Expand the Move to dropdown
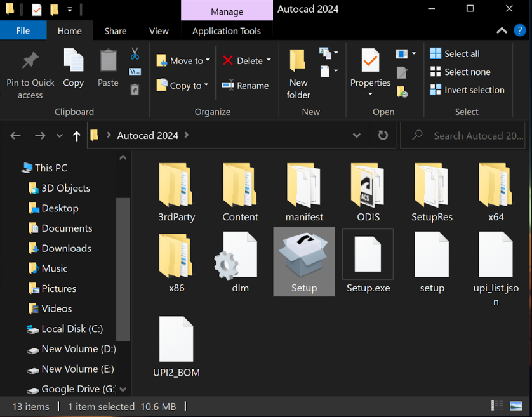This screenshot has width=532, height=417. 208,61
